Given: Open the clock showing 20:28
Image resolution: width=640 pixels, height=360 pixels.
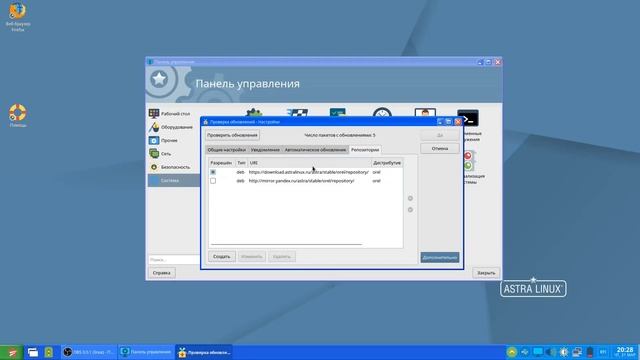Looking at the screenshot, I should [625, 352].
